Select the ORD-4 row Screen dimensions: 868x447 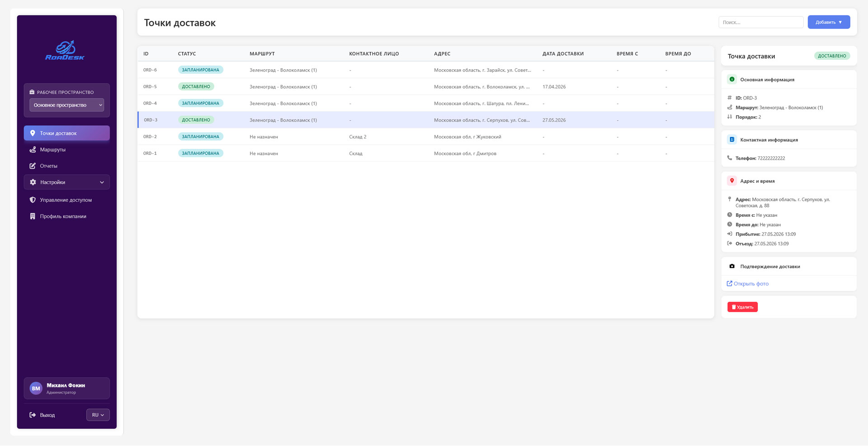pos(426,104)
